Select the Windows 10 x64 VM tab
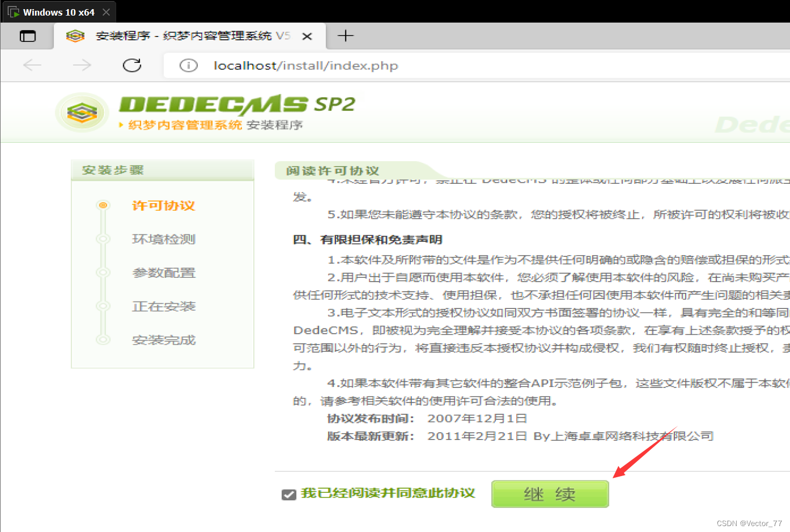 click(x=58, y=12)
